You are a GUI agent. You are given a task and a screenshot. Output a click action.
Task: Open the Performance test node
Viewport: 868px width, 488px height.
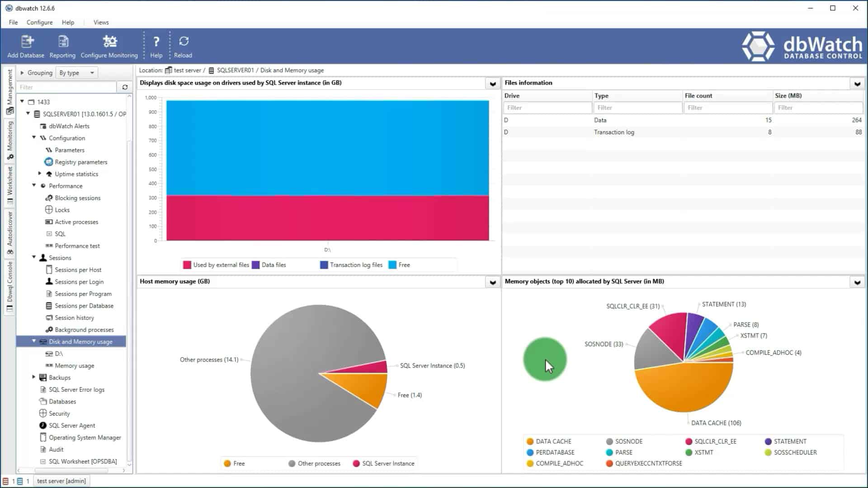point(77,246)
